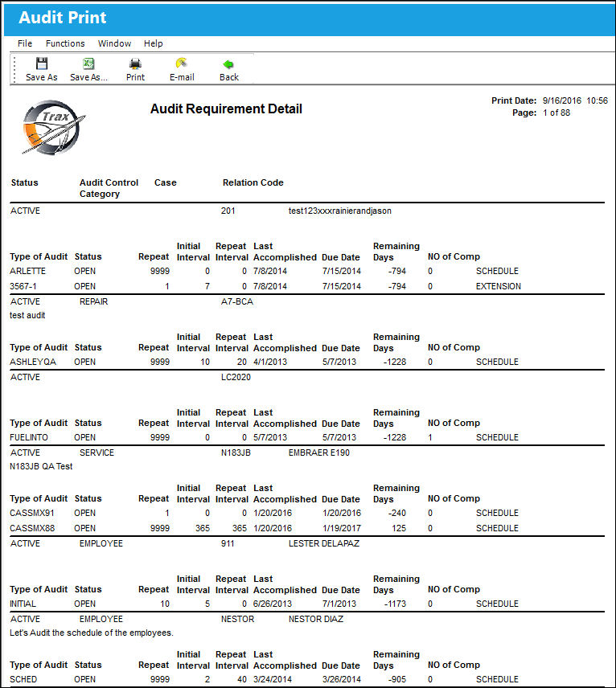Select the CASSMX88 audit type
Image resolution: width=616 pixels, height=688 pixels.
(32, 528)
